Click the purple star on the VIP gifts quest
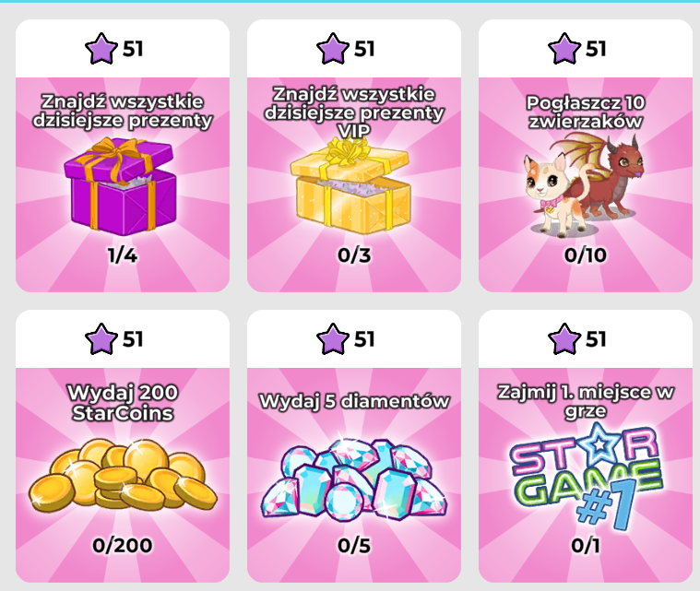Image resolution: width=700 pixels, height=591 pixels. pos(333,49)
